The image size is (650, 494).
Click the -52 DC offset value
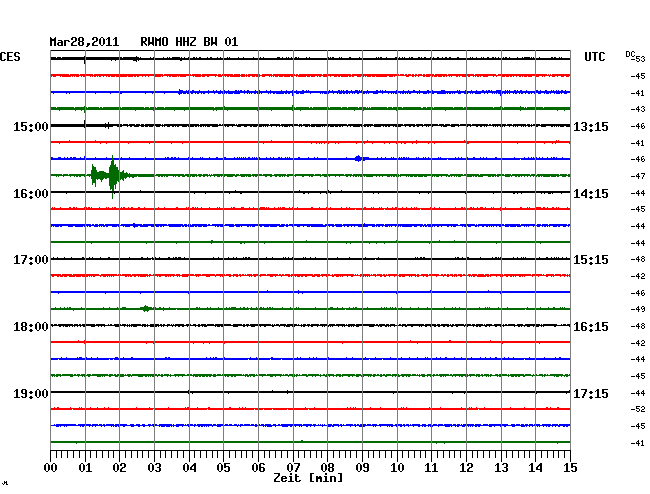[x=638, y=409]
